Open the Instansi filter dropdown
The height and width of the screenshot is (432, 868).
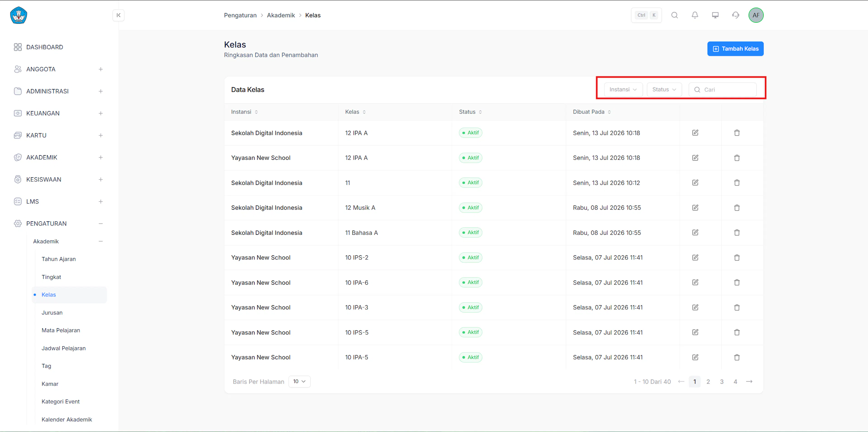pyautogui.click(x=623, y=89)
